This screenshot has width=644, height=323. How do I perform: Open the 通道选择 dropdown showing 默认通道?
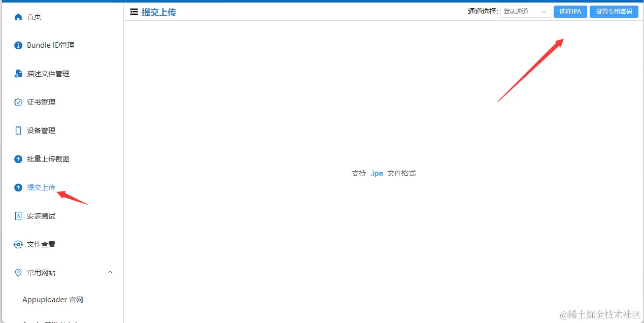pyautogui.click(x=526, y=12)
